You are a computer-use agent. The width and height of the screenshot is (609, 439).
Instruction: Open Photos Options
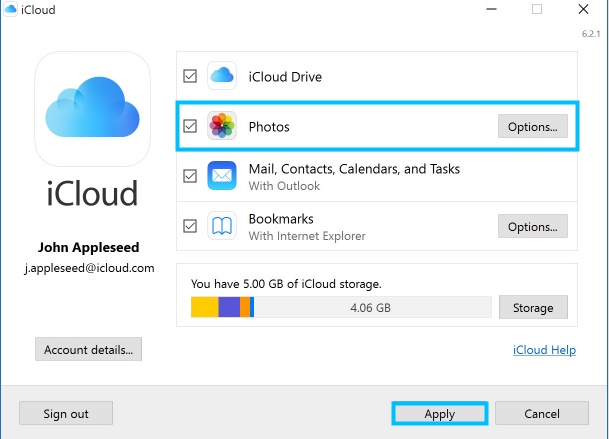click(532, 127)
